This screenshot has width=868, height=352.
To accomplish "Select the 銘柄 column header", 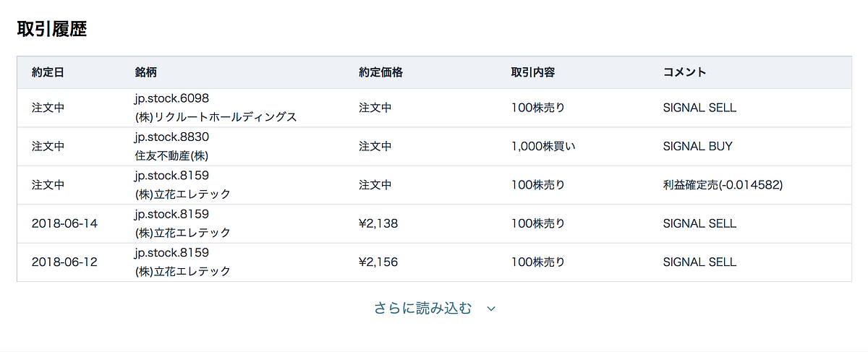I will point(145,72).
